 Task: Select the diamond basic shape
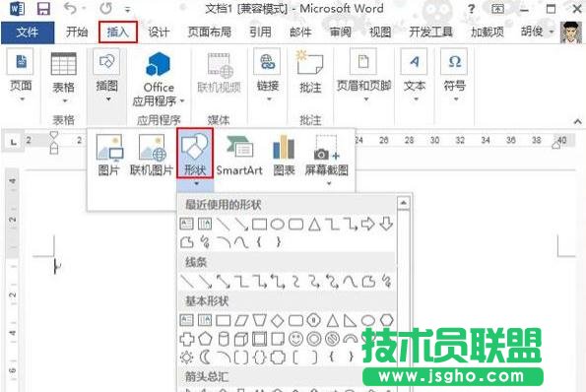278,321
